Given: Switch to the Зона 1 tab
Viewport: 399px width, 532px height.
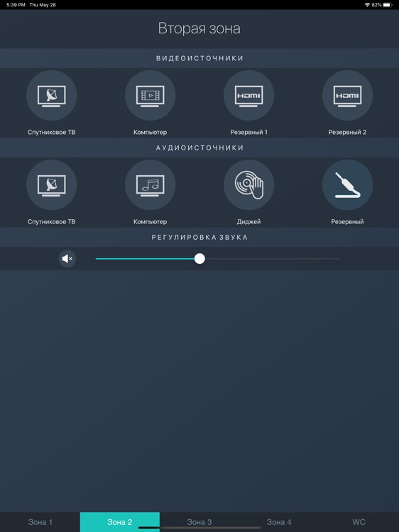Looking at the screenshot, I should (x=40, y=522).
